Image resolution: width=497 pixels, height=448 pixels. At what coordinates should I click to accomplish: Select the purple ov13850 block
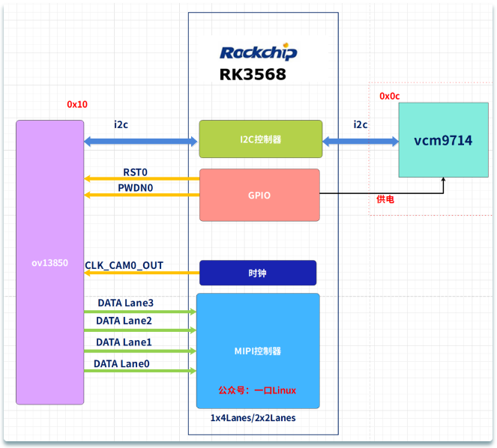click(x=49, y=262)
